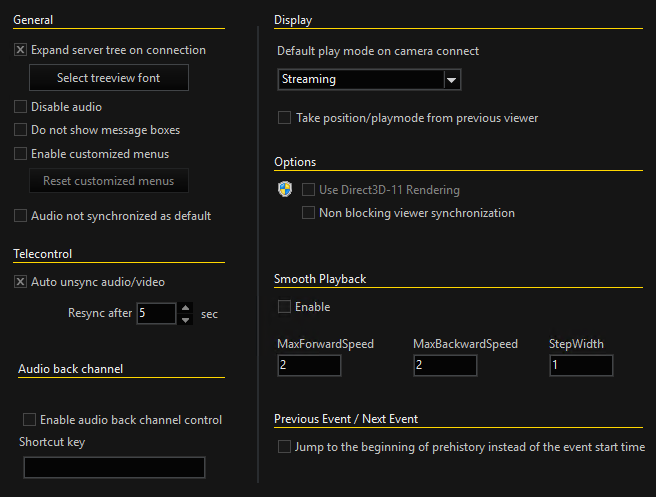Increase Resync after value with up arrow

click(185, 308)
